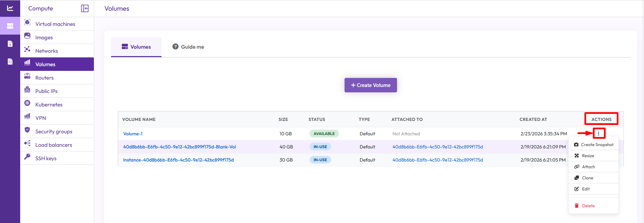Choose Resize in the volume actions menu

coord(588,156)
